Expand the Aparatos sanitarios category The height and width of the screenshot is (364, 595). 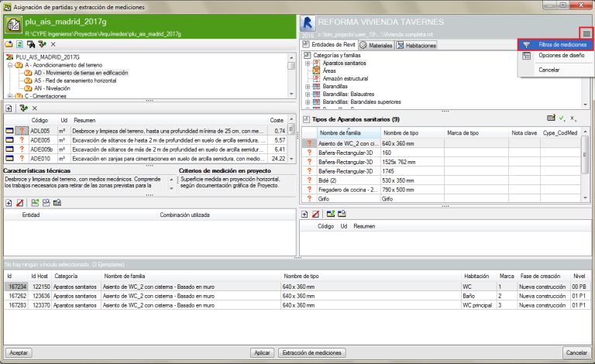(308, 64)
